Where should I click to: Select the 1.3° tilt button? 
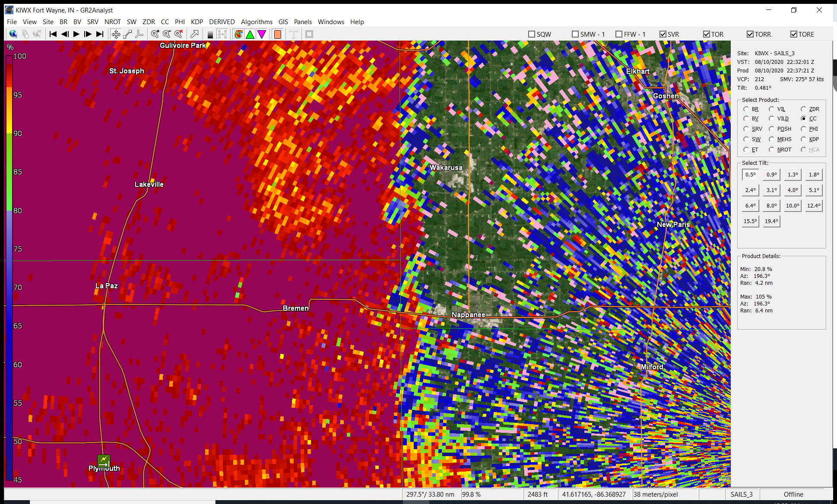[x=793, y=175]
